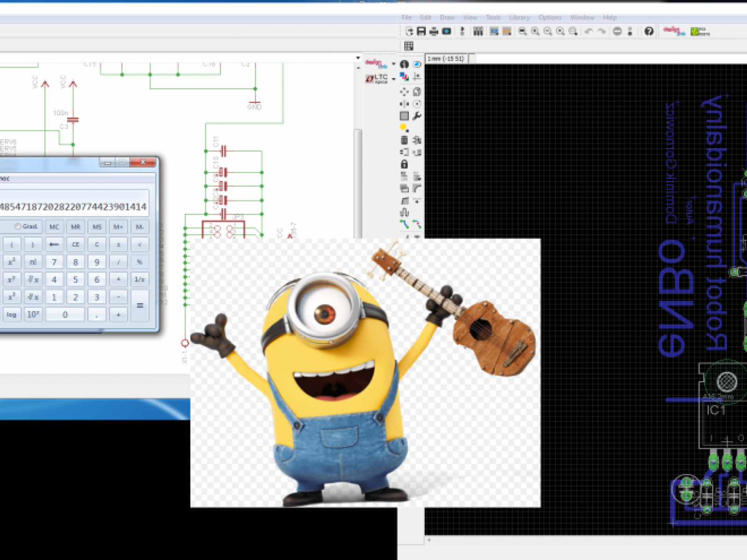Zoom out on the board editor

548,31
